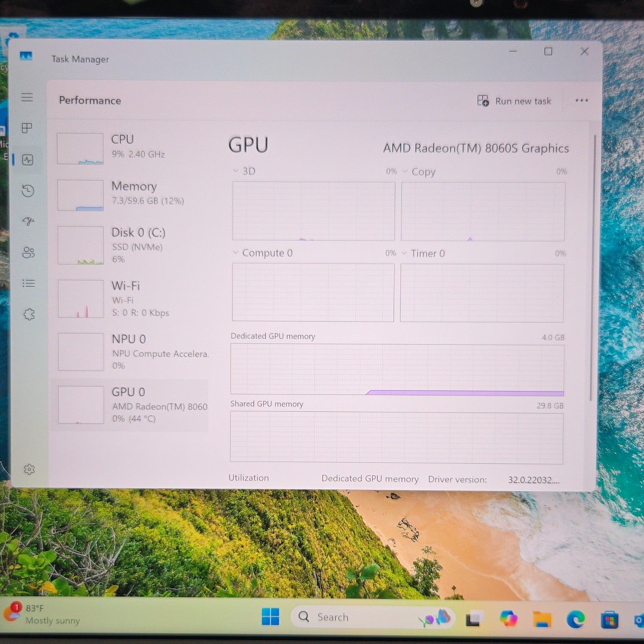Open the three-dot more options menu
The image size is (644, 644).
click(x=582, y=100)
